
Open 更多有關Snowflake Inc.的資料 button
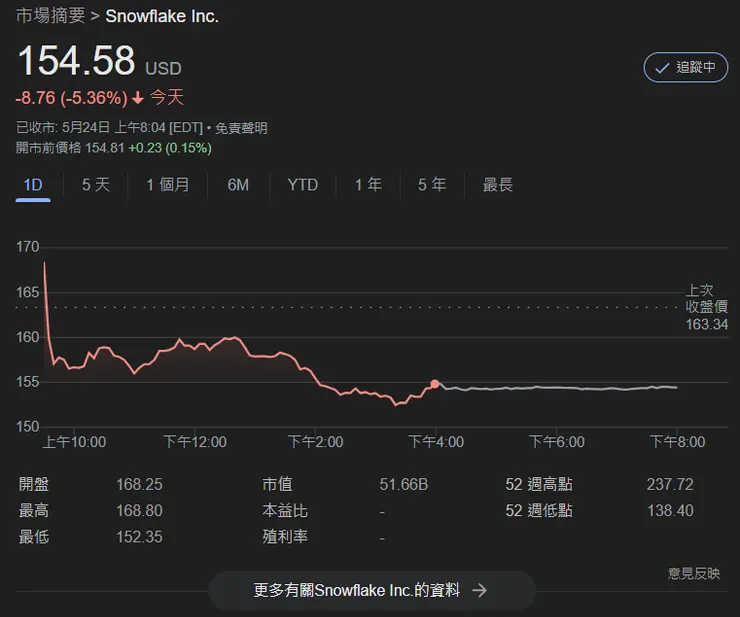(x=371, y=590)
